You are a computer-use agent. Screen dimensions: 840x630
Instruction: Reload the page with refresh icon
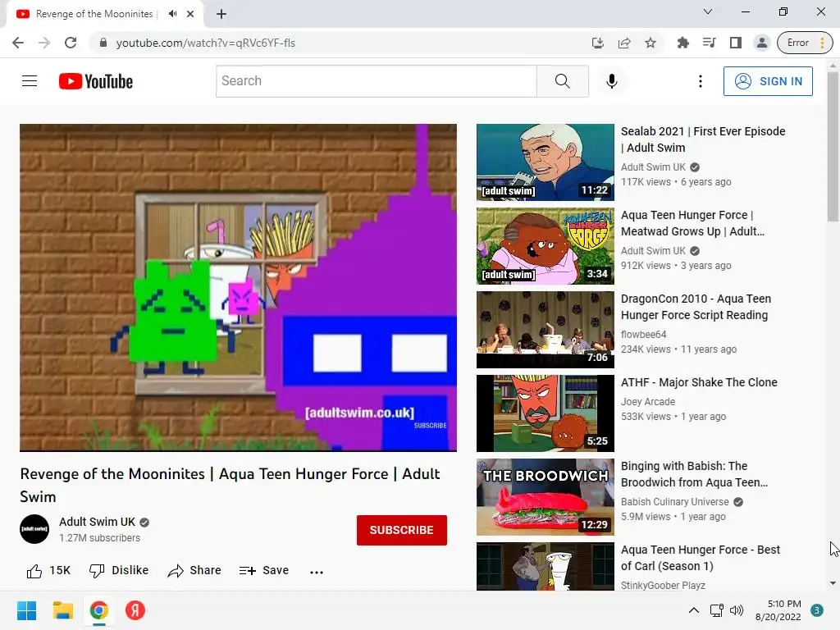coord(71,43)
